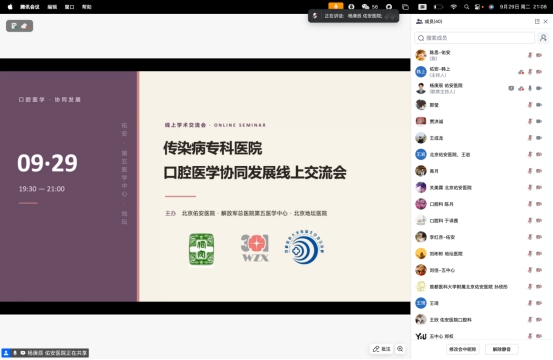This screenshot has width=553, height=360.
Task: Open the 窗口 menu
Action: tap(69, 7)
